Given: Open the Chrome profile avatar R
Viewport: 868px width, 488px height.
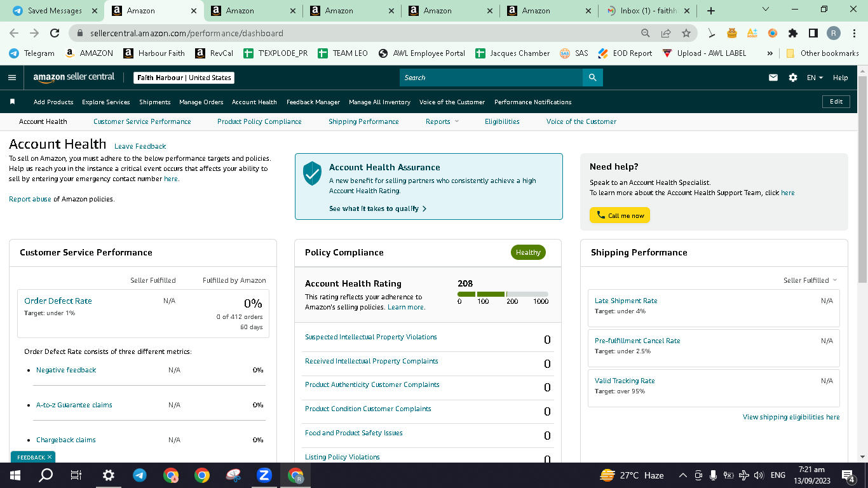Looking at the screenshot, I should coord(834,33).
